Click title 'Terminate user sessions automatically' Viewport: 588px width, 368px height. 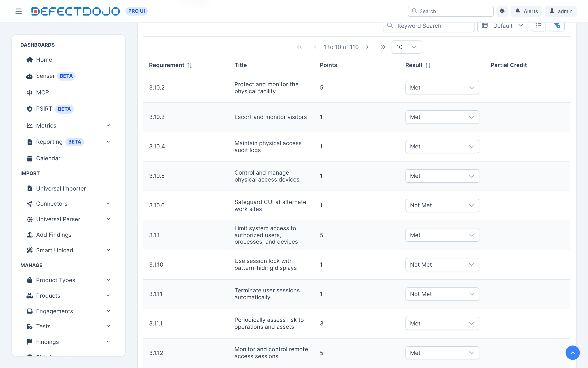tap(267, 294)
